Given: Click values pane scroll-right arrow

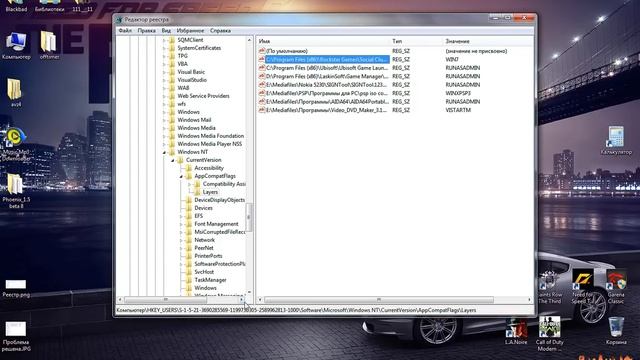Looking at the screenshot, I should (529, 300).
